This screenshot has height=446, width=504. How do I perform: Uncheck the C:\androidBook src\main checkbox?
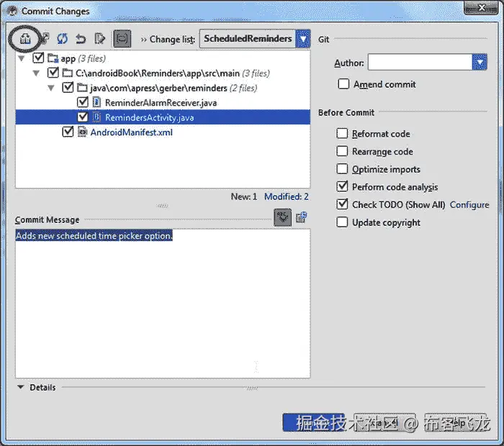click(x=53, y=73)
